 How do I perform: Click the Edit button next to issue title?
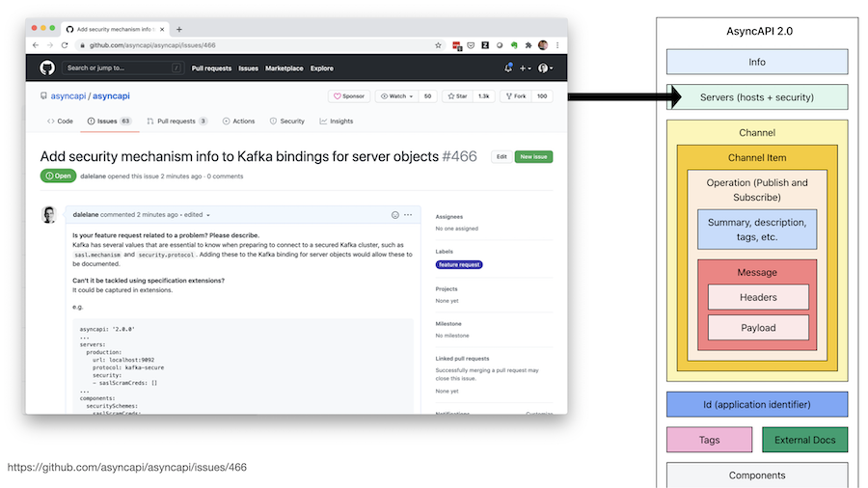[x=502, y=157]
